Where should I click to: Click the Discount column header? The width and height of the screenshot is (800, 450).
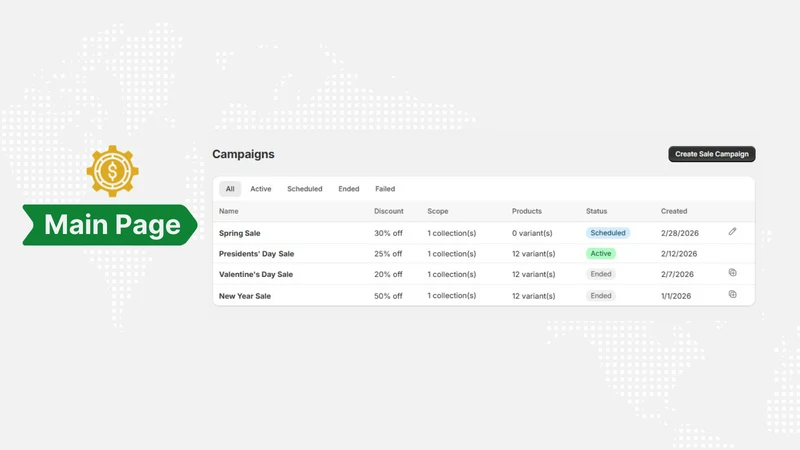(388, 211)
